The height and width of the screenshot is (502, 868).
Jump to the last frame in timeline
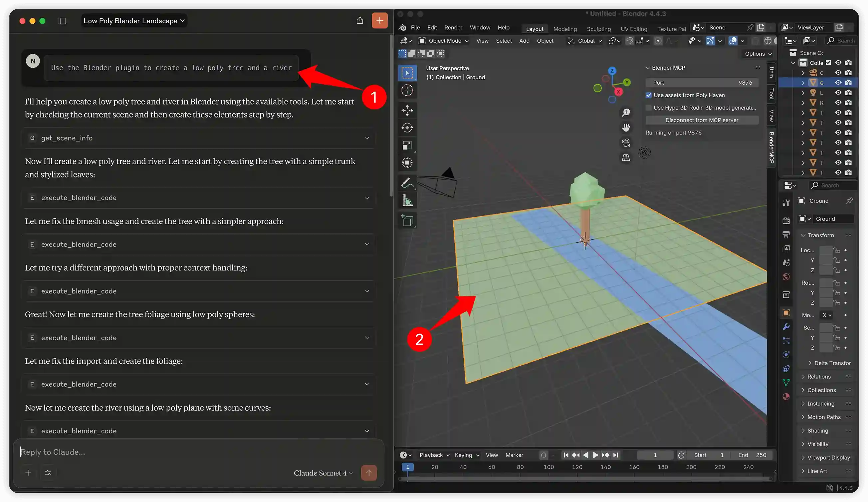click(615, 455)
